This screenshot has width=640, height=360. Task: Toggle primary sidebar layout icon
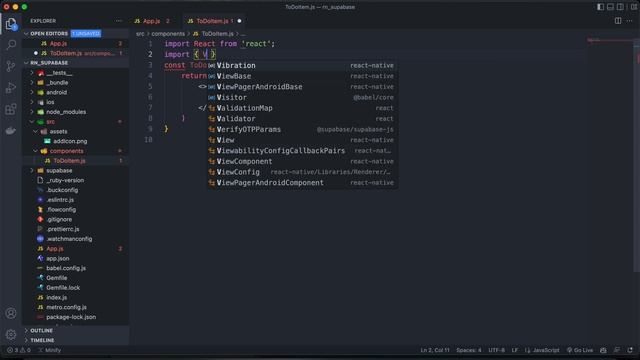click(x=600, y=7)
